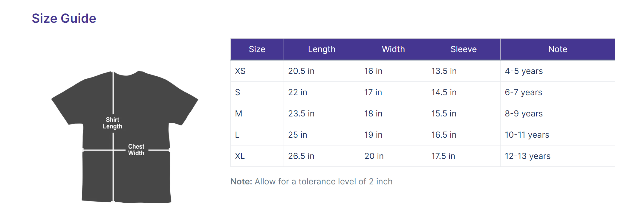Click the t-shirt diagram image
Image resolution: width=644 pixels, height=223 pixels.
[125, 137]
